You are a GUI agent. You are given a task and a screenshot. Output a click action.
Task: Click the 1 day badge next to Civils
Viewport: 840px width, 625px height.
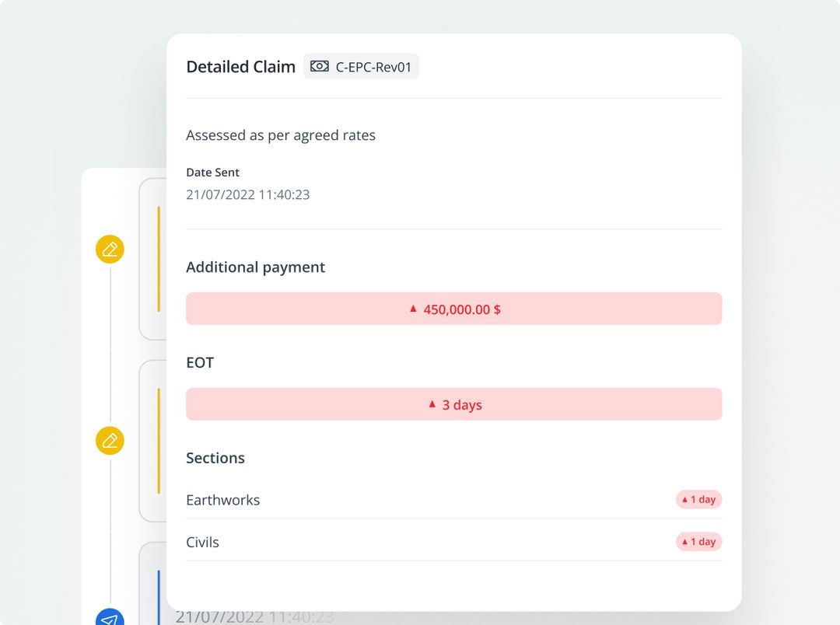698,541
